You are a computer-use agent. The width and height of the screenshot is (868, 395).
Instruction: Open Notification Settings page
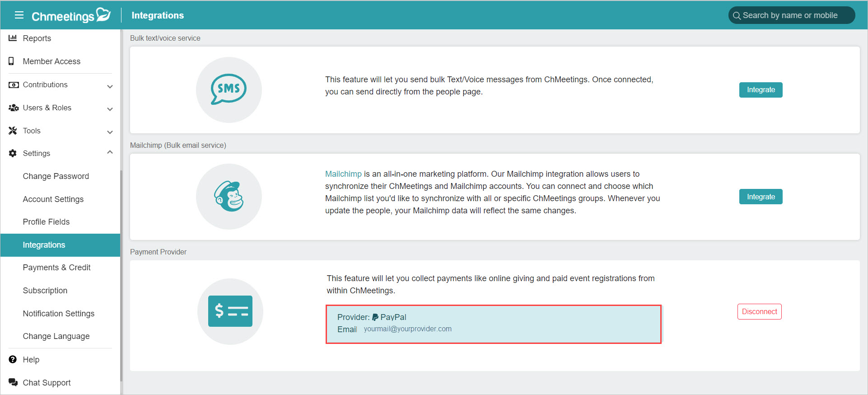[x=59, y=314]
